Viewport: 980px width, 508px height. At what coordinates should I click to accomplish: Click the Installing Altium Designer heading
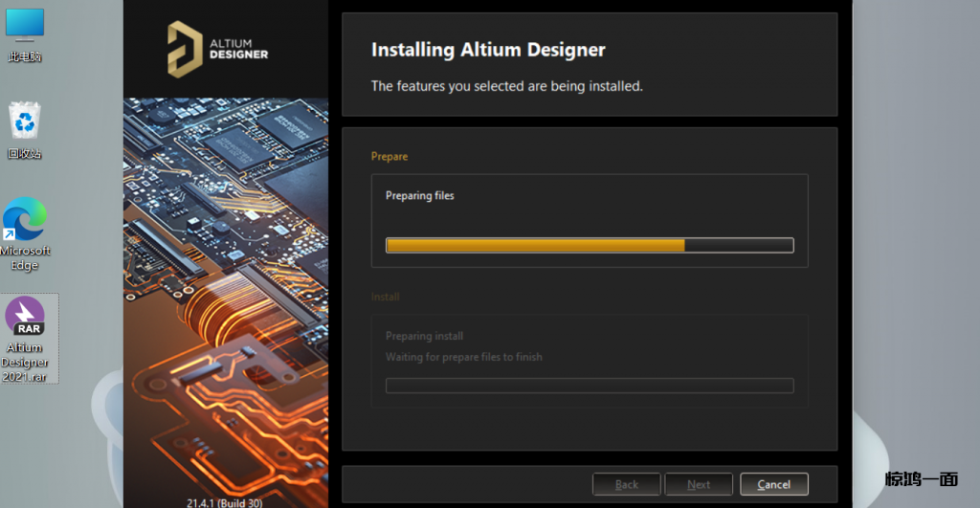pyautogui.click(x=488, y=50)
